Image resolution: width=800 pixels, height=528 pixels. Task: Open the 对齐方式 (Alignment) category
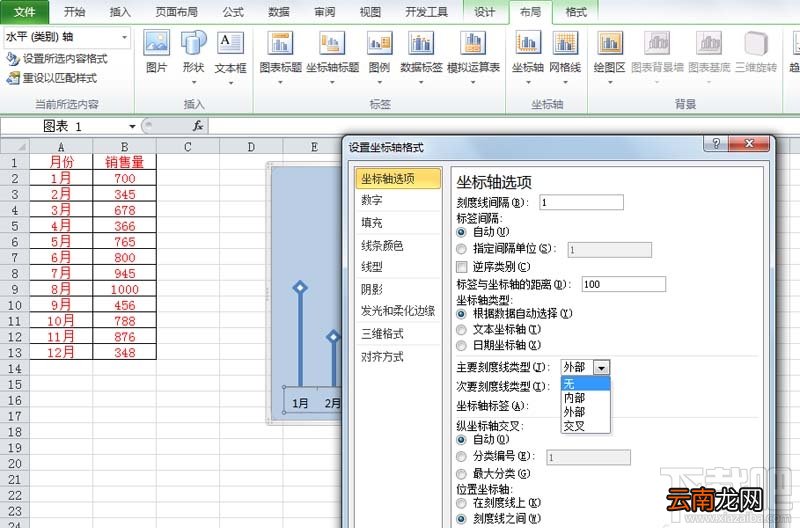click(x=398, y=357)
